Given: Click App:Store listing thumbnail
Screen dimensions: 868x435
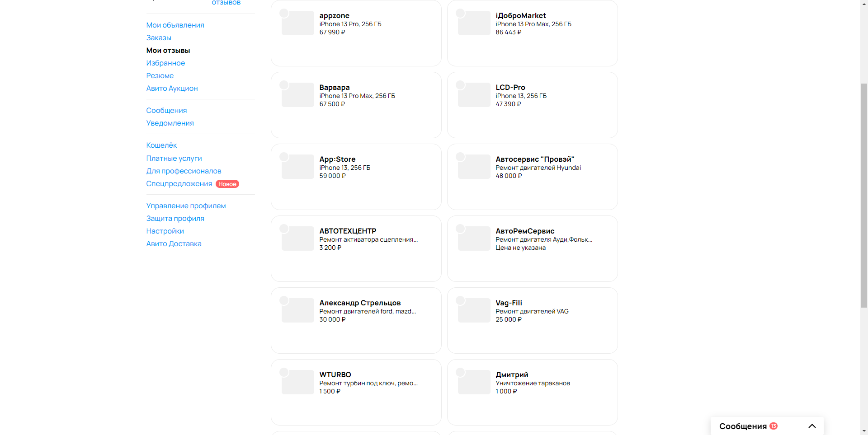Looking at the screenshot, I should 298,167.
